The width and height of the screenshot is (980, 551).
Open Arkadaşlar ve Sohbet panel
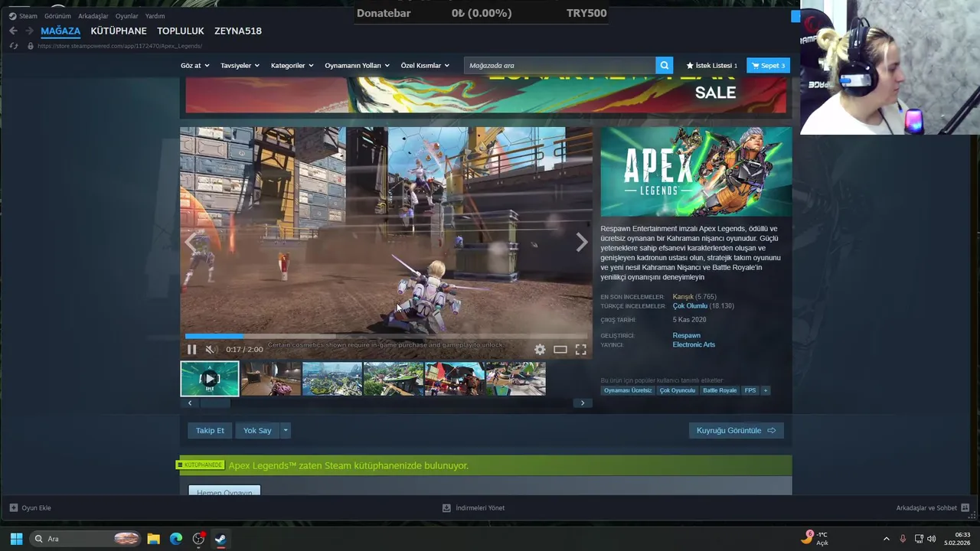tap(933, 507)
